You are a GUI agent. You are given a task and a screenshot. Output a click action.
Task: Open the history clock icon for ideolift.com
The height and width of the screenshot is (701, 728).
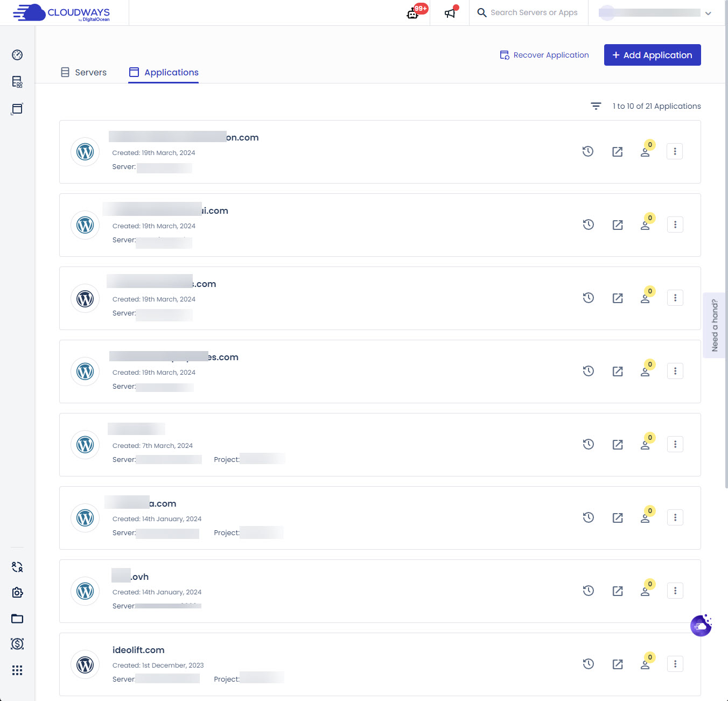589,664
